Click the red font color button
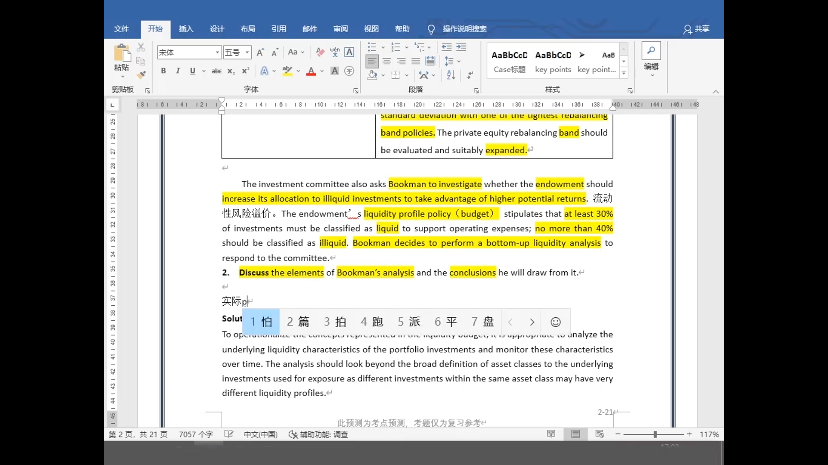 pyautogui.click(x=310, y=71)
